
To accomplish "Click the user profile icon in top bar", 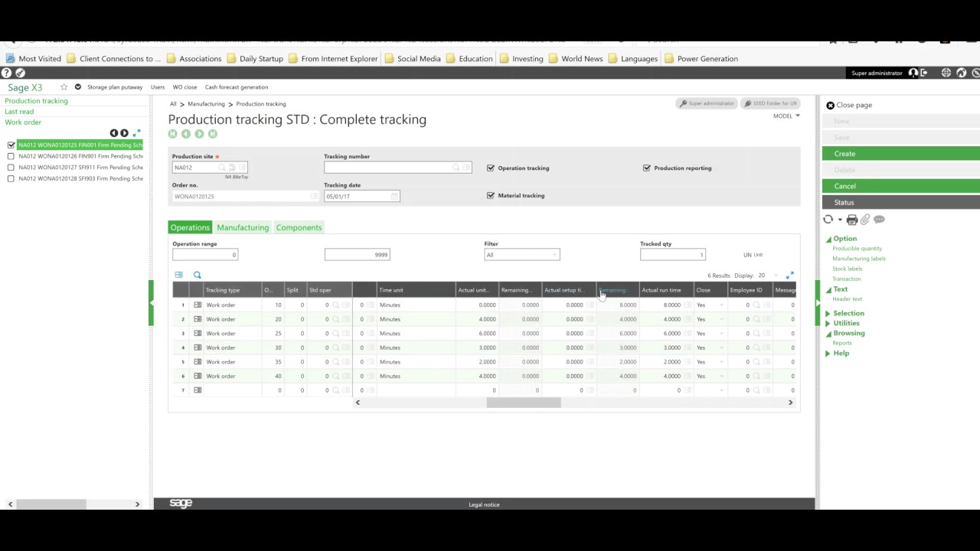I will (913, 73).
